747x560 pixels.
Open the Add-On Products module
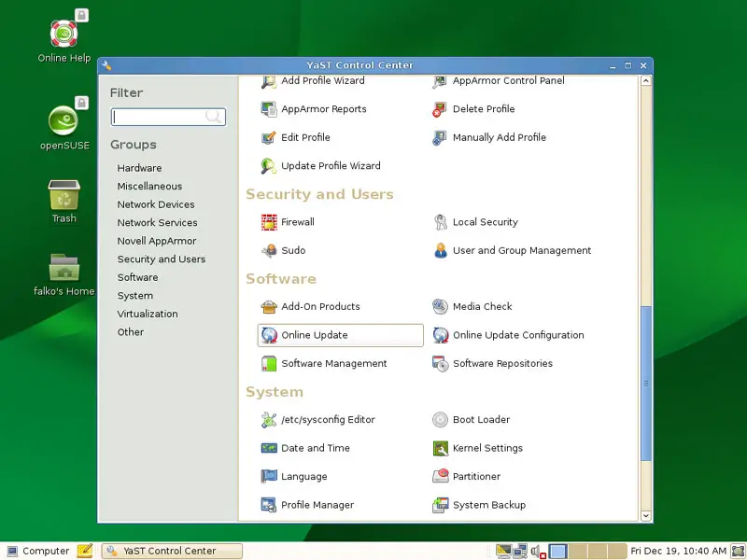click(x=311, y=307)
